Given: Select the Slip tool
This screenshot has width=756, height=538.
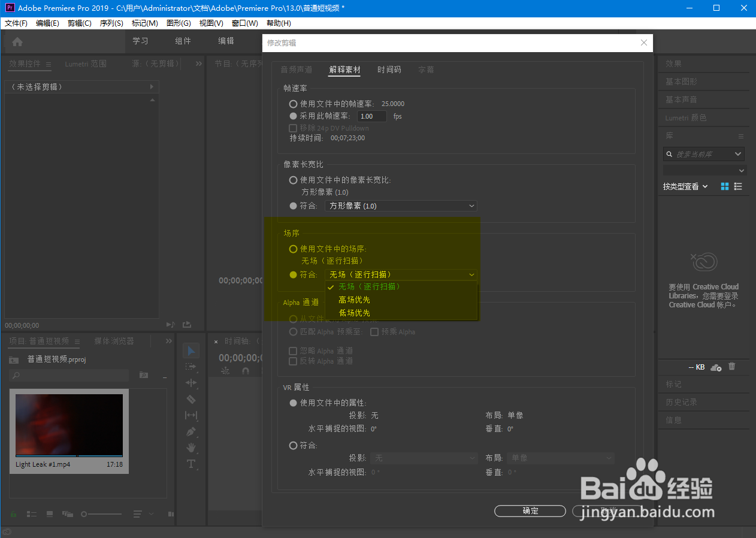Looking at the screenshot, I should 191,415.
